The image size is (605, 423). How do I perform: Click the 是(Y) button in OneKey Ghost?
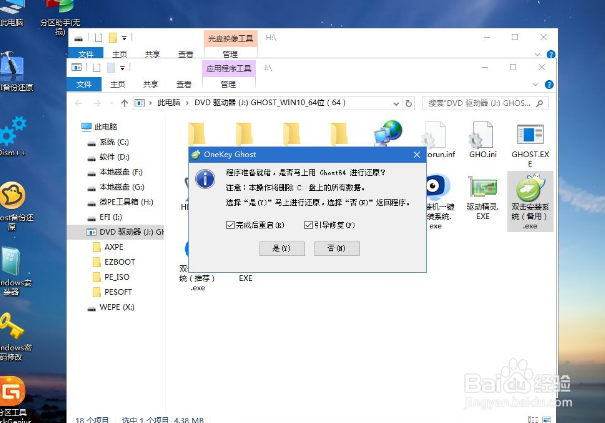pyautogui.click(x=282, y=248)
